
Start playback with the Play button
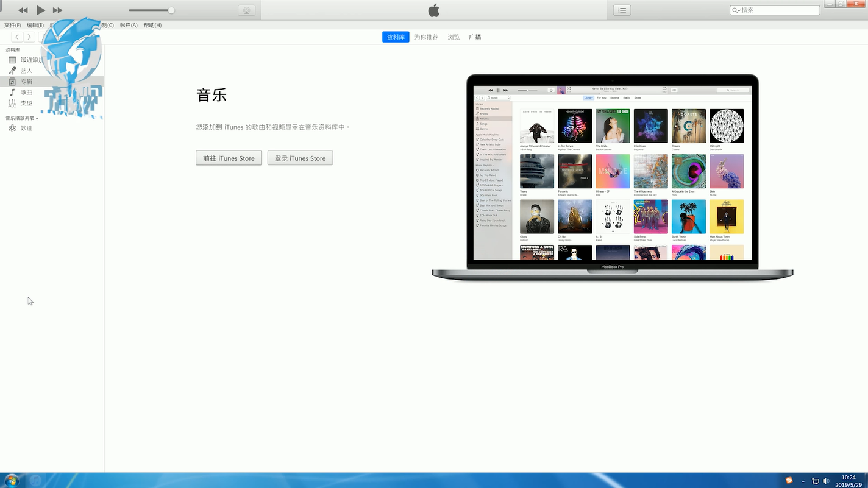click(x=41, y=10)
